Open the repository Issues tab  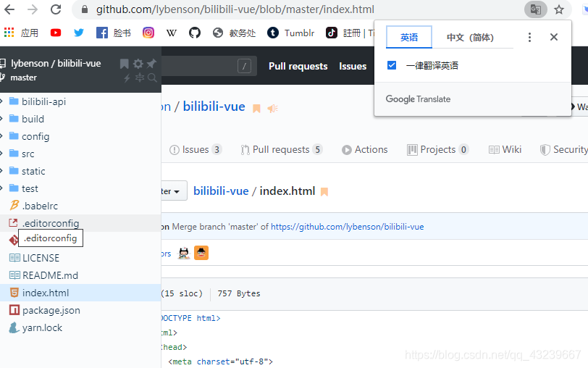[x=196, y=149]
